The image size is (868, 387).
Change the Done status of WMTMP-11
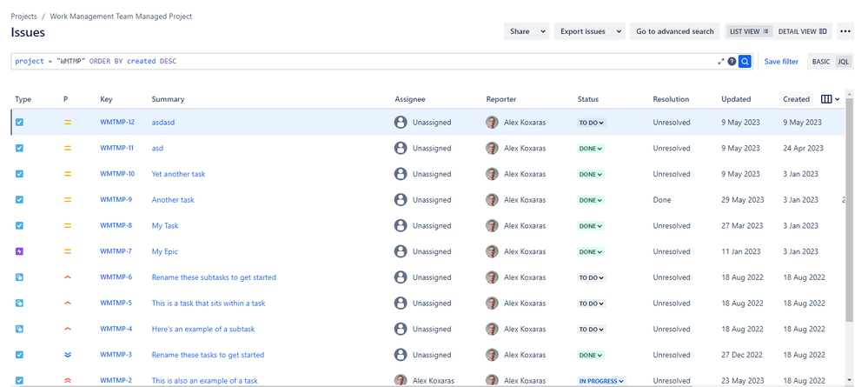(591, 148)
